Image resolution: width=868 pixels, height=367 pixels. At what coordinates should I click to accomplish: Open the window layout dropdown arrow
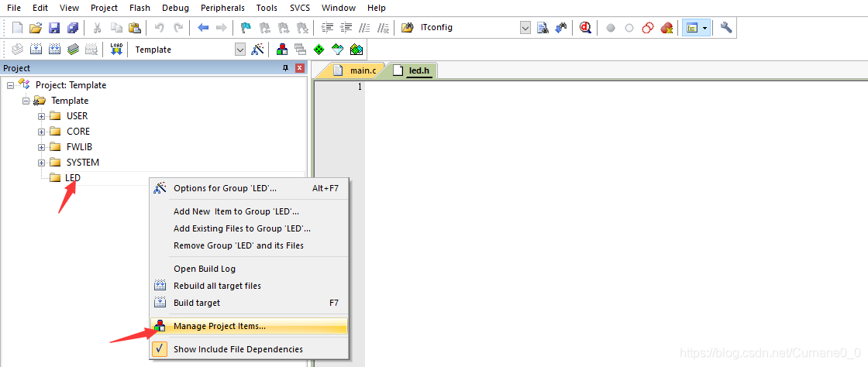pyautogui.click(x=704, y=28)
